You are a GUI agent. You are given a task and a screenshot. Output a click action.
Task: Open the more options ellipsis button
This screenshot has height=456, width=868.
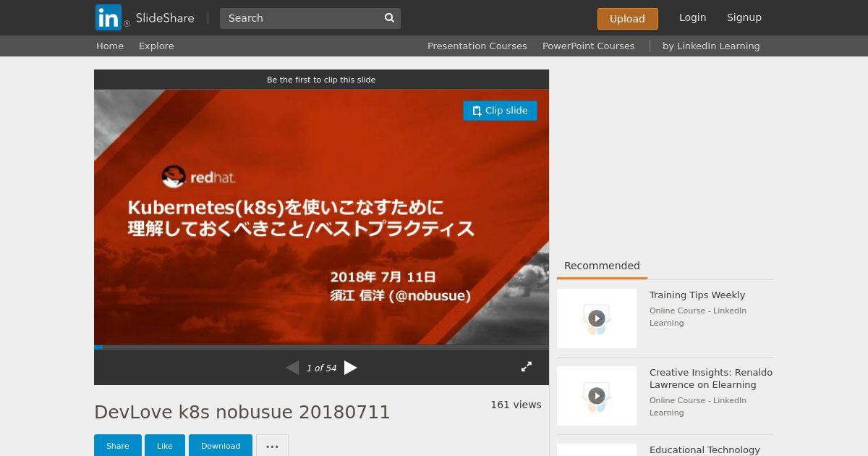click(x=272, y=446)
